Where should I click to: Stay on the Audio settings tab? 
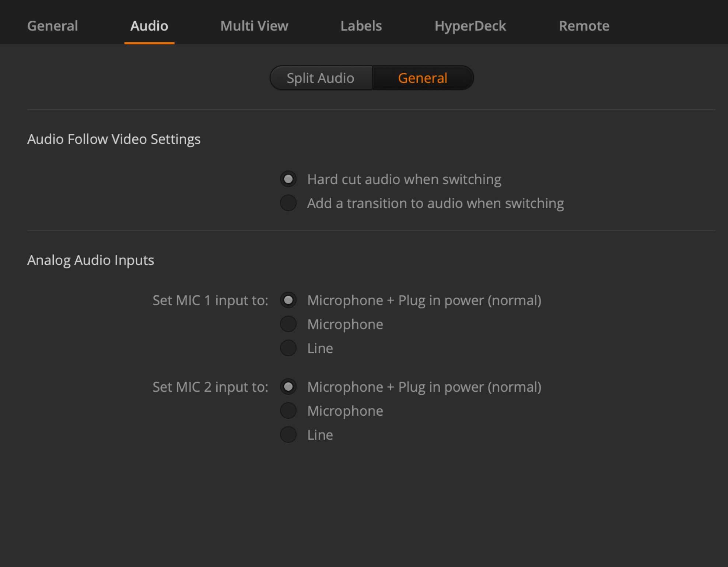pyautogui.click(x=149, y=26)
